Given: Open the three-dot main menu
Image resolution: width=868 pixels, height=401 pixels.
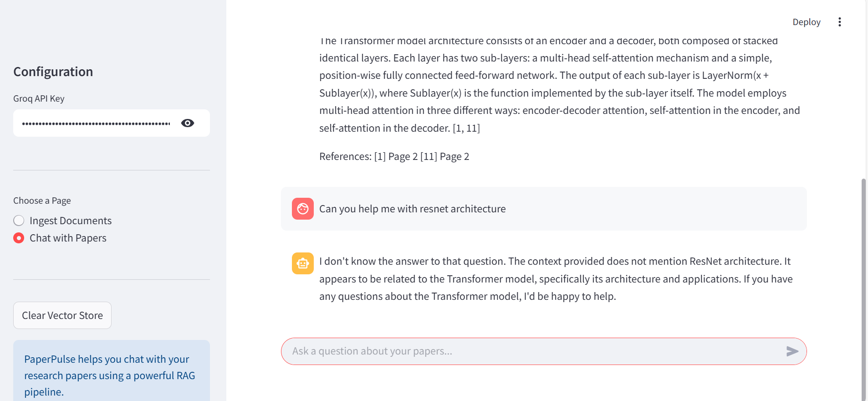Looking at the screenshot, I should [x=839, y=22].
